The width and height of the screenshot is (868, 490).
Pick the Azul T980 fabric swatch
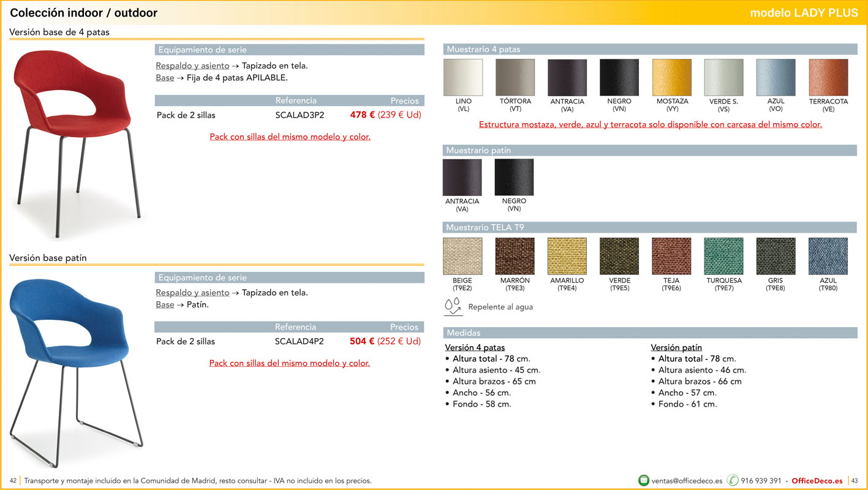point(828,256)
